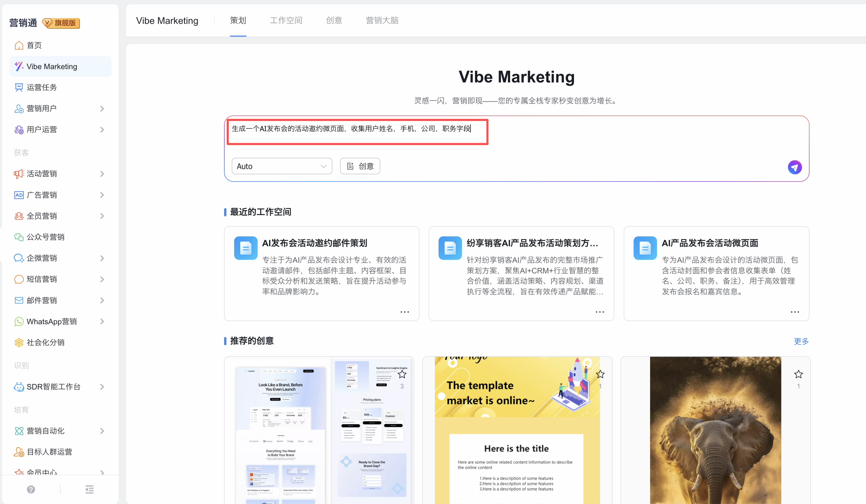Collapse sidebar using the menu fold icon

[x=89, y=489]
